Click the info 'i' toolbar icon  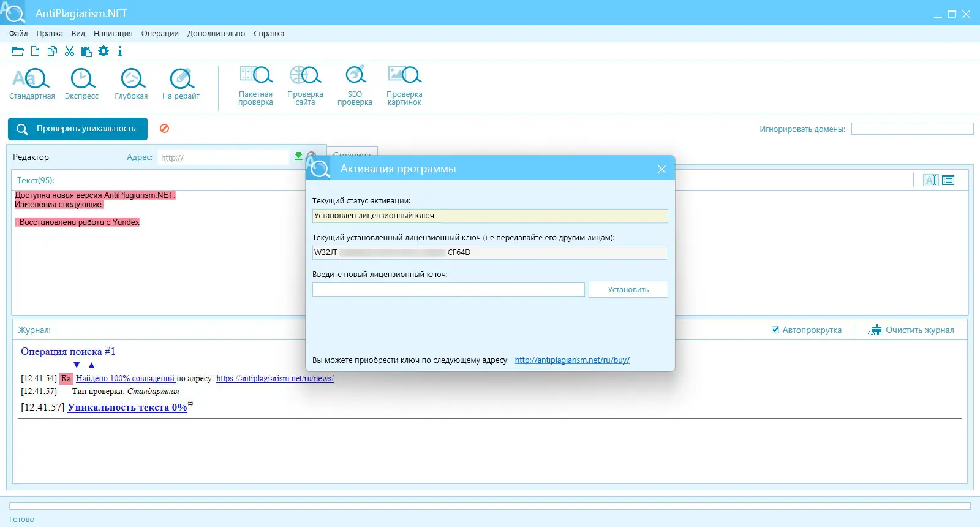tap(120, 51)
